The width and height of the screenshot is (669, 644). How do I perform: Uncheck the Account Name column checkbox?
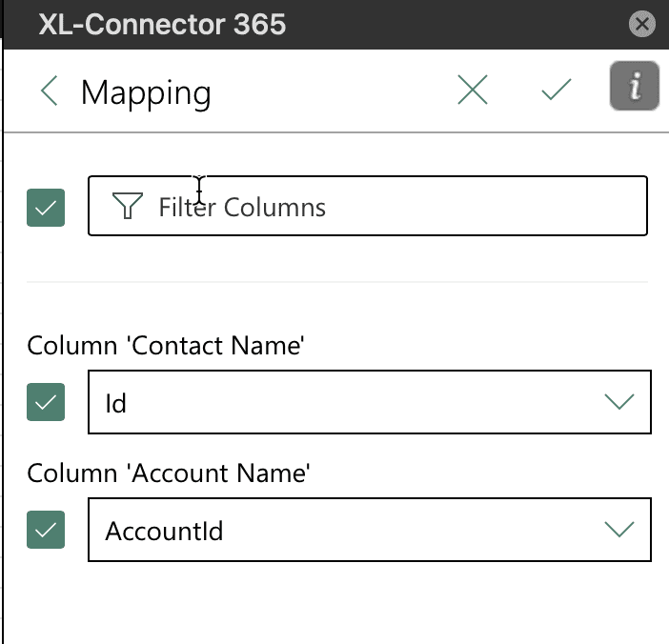pyautogui.click(x=46, y=530)
